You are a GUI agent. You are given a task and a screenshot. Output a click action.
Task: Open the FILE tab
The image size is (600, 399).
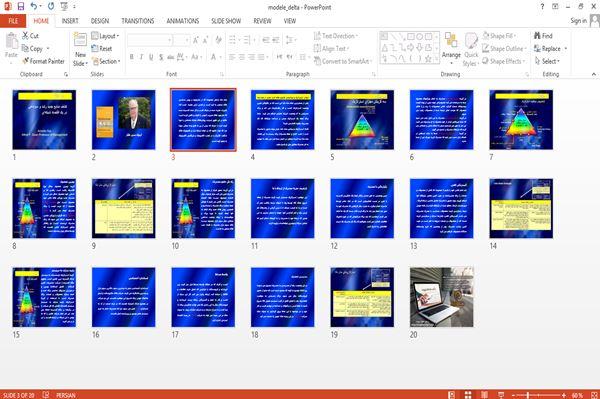(x=13, y=21)
